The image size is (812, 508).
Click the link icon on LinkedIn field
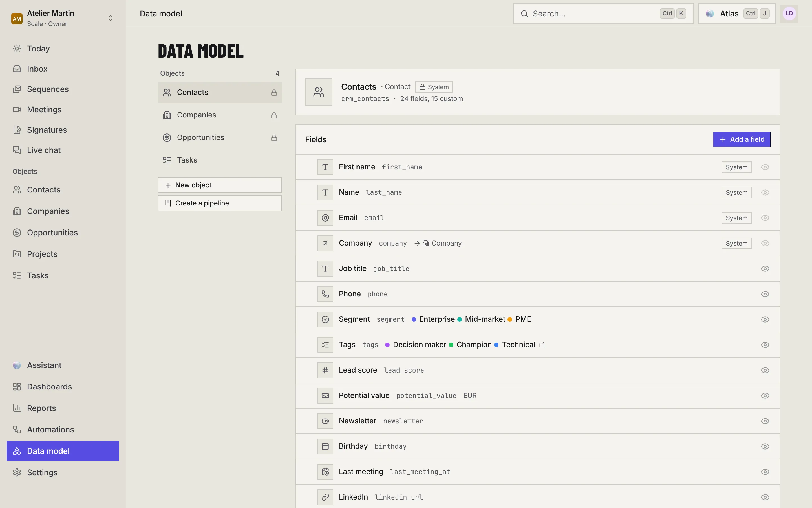coord(325,497)
